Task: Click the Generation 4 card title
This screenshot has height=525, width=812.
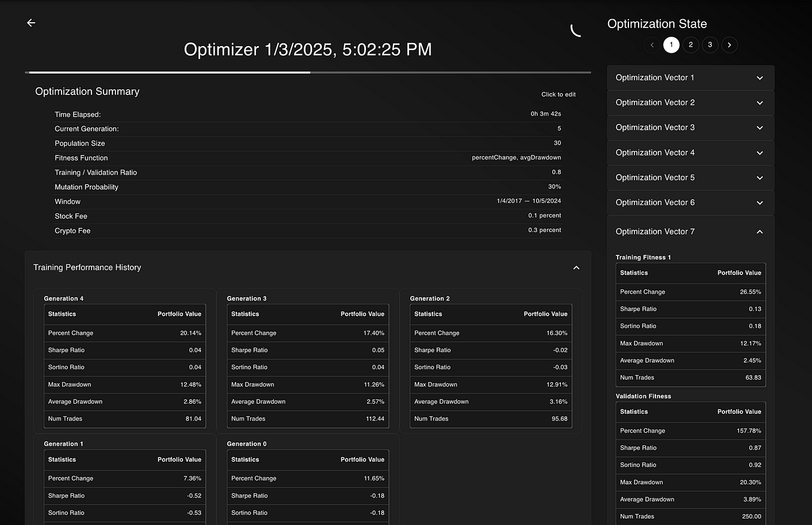Action: [x=63, y=298]
